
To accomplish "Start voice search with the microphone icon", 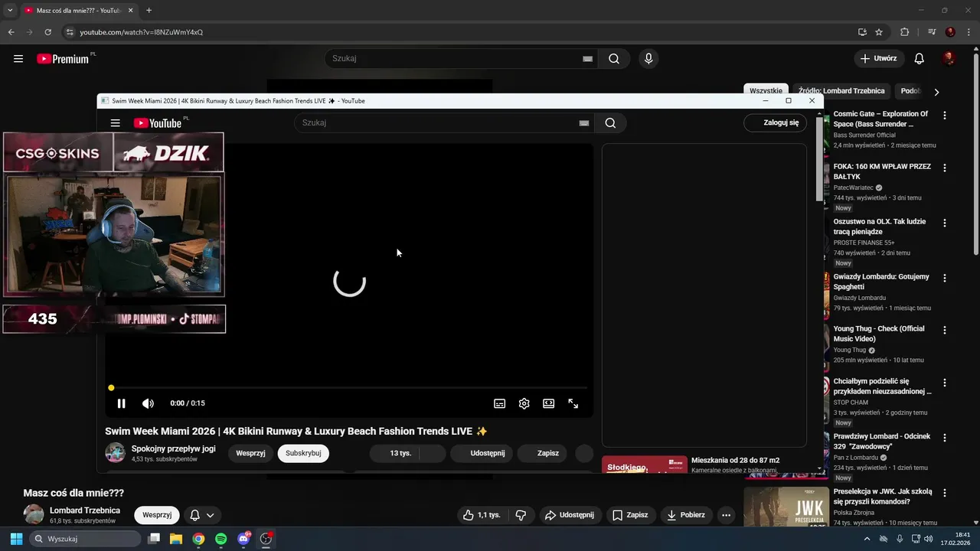I will (x=649, y=59).
